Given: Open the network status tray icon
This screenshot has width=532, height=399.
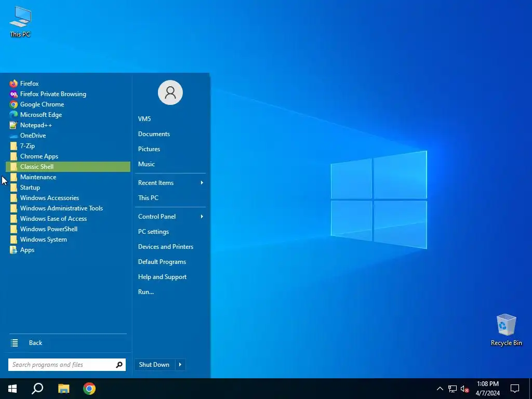Looking at the screenshot, I should pyautogui.click(x=453, y=389).
